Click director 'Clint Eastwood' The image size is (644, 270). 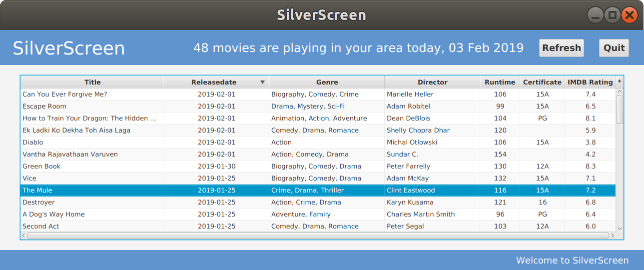(x=411, y=190)
